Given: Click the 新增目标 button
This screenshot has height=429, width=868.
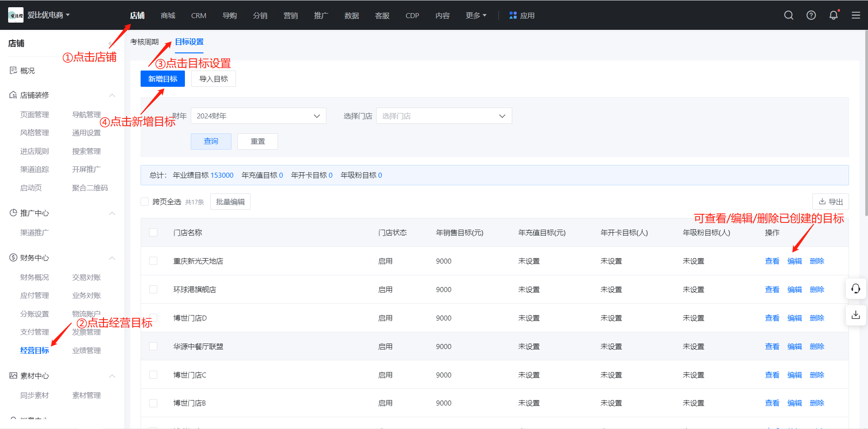Looking at the screenshot, I should coord(163,79).
